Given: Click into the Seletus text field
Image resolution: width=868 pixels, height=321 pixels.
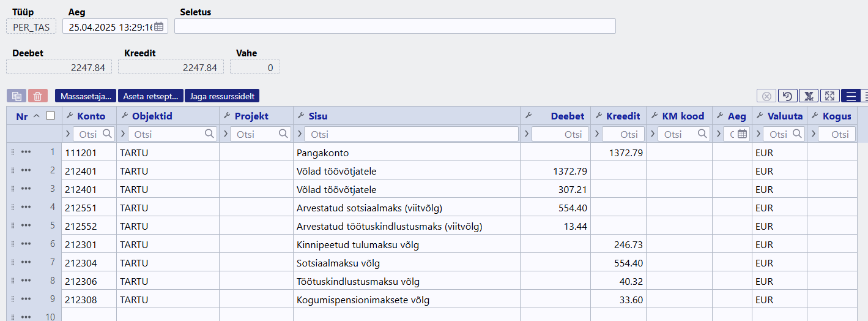Looking at the screenshot, I should pyautogui.click(x=395, y=26).
